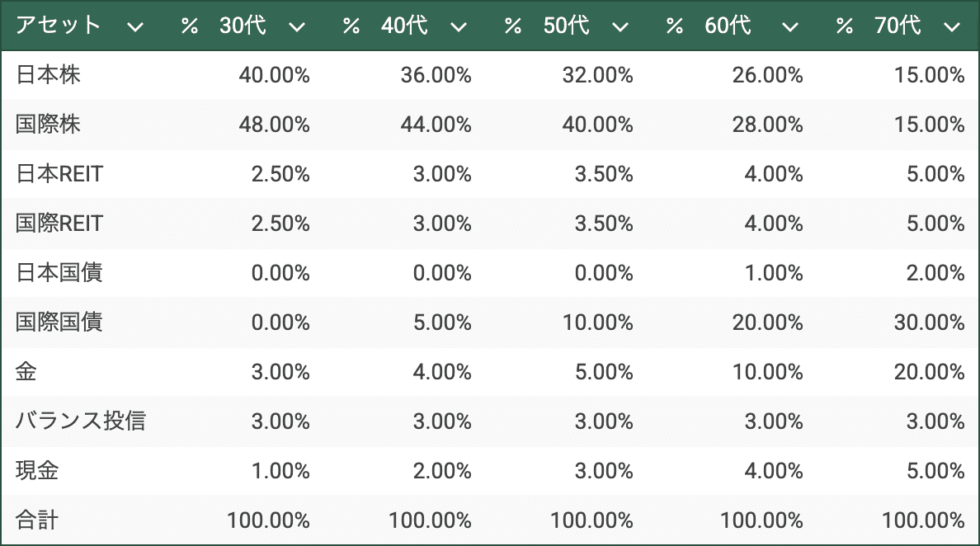980x546 pixels.
Task: Select the 国際国債 row label cell
Action: (x=59, y=323)
